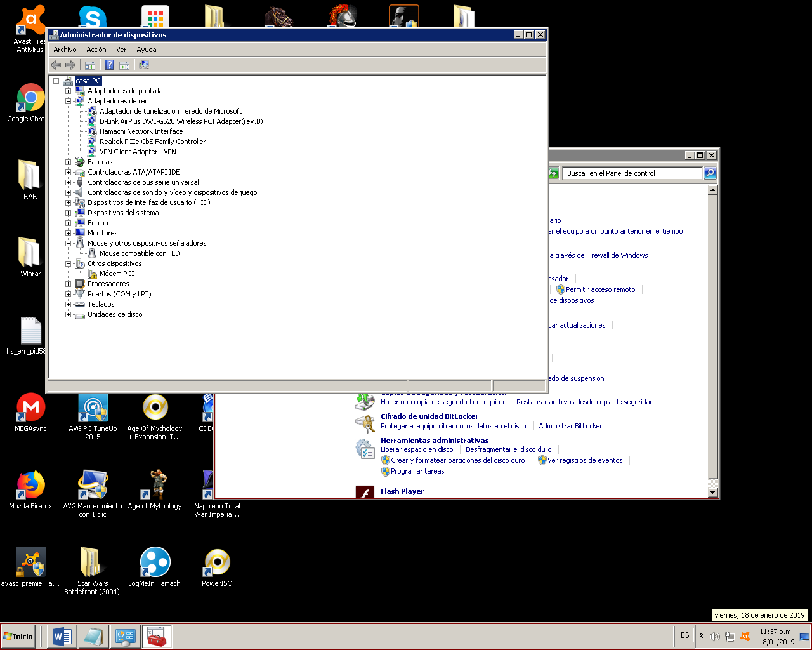Click the Forward arrow in Device Manager toolbar

pos(70,65)
